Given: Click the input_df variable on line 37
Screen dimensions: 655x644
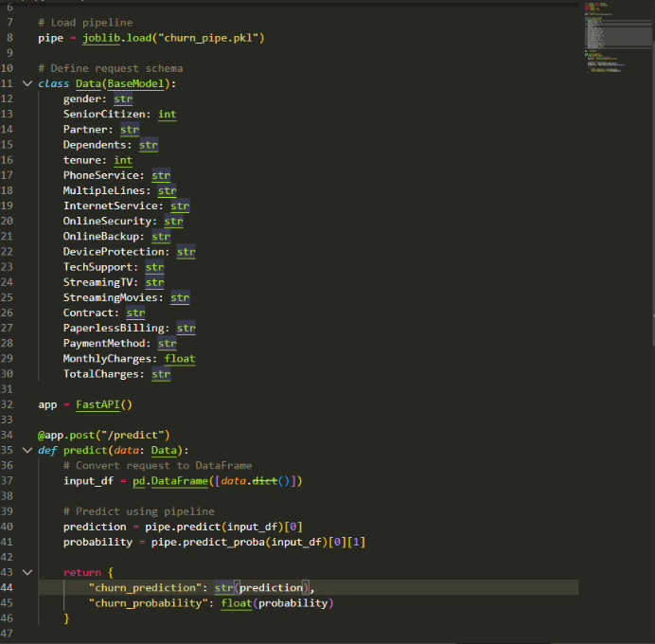Looking at the screenshot, I should 89,480.
